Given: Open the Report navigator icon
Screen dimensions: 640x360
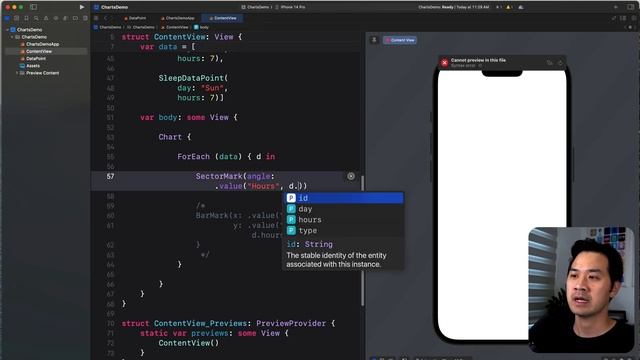Looking at the screenshot, I should click(85, 18).
